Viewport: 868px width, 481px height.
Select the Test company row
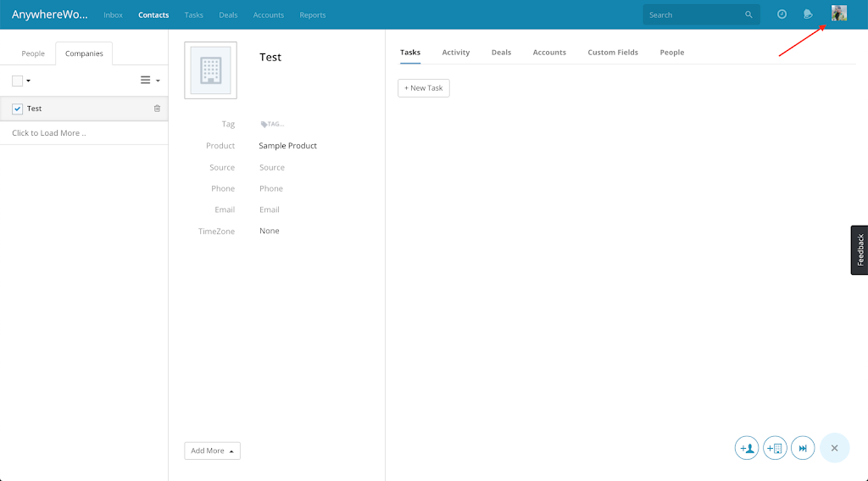tap(84, 109)
